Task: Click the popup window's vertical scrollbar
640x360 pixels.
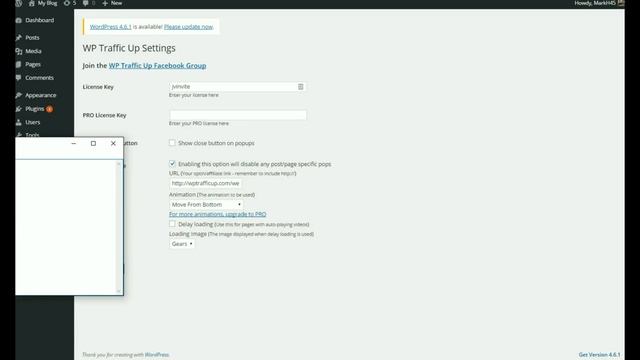Action: pyautogui.click(x=119, y=227)
